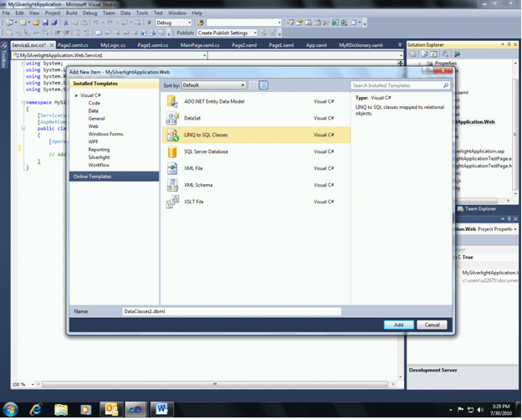Click the Add button in dialog

point(399,325)
